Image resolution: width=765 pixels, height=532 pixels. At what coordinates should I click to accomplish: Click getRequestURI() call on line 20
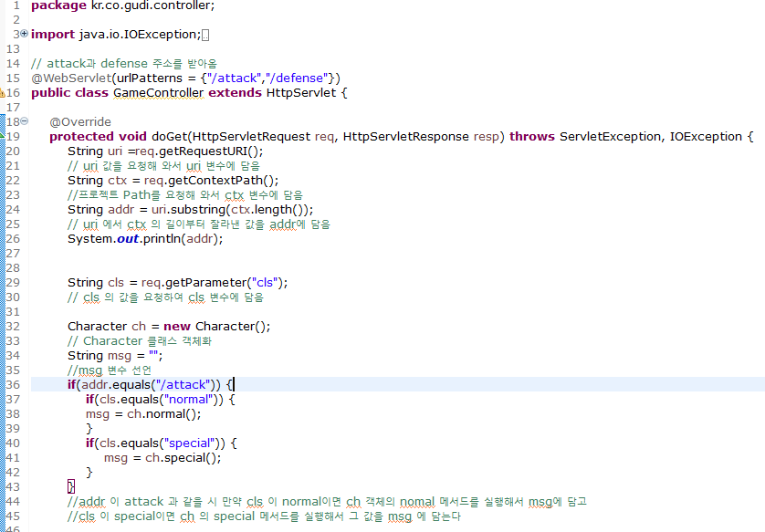tap(210, 151)
